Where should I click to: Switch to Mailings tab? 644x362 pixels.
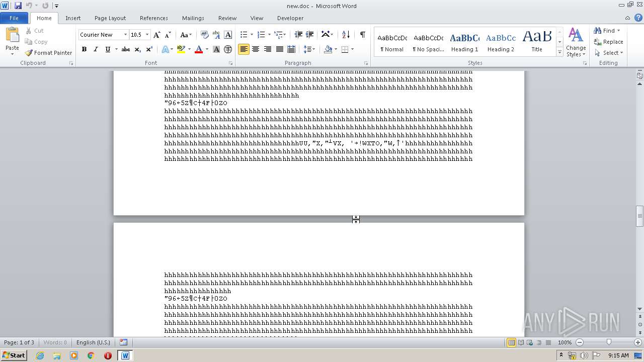[193, 18]
